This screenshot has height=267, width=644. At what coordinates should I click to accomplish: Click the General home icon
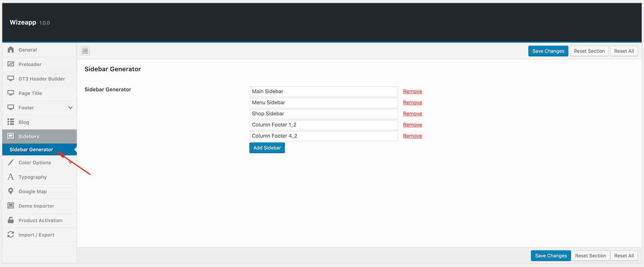tap(11, 50)
